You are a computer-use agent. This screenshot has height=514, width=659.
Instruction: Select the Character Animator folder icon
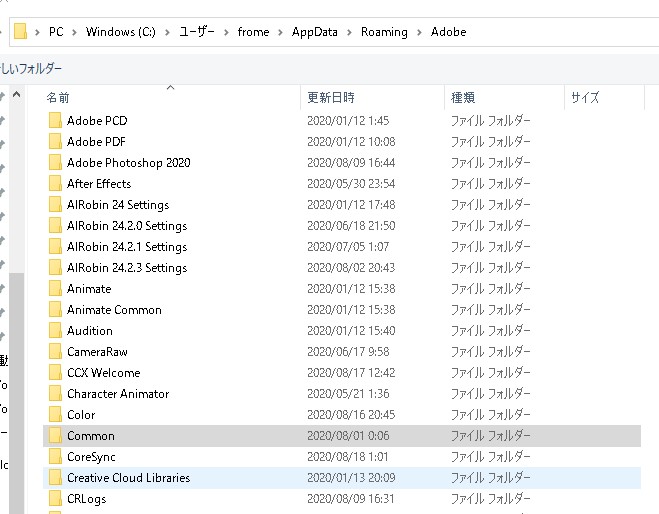tap(55, 394)
